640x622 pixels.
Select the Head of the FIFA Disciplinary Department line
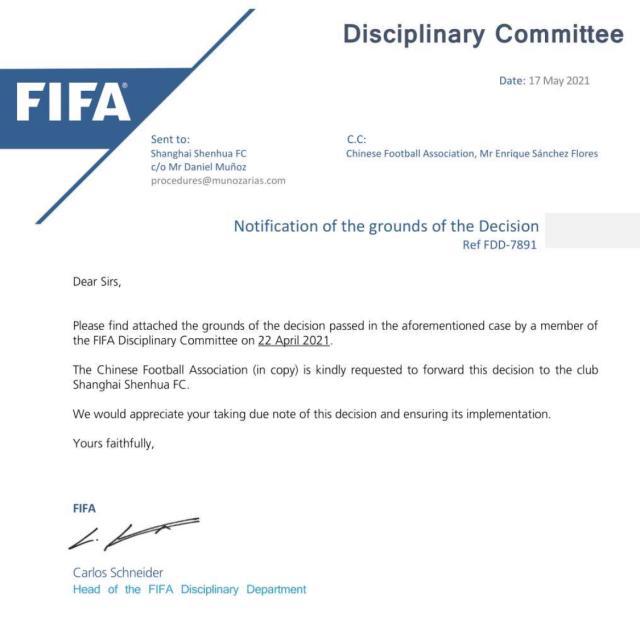[189, 590]
